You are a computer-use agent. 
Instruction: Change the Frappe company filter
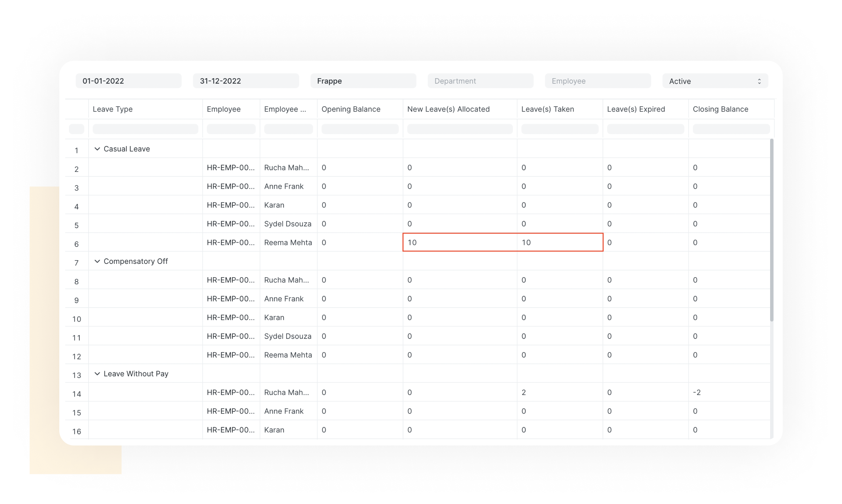(x=363, y=81)
